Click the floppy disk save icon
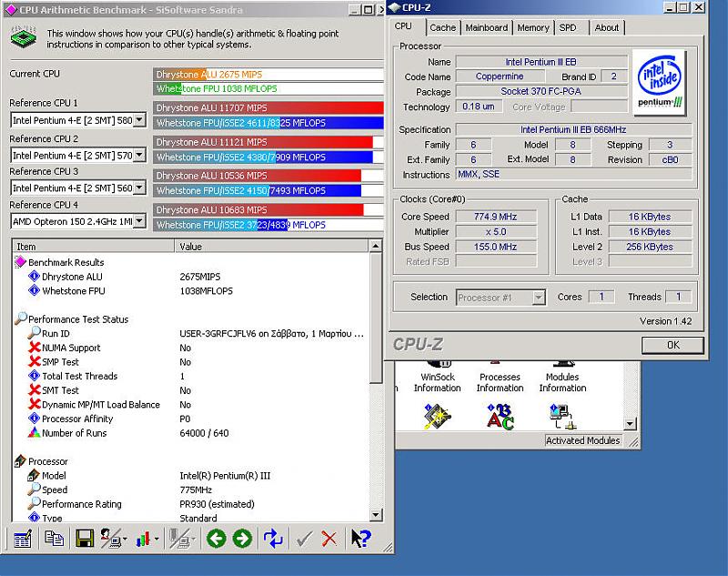This screenshot has width=728, height=576. point(85,539)
